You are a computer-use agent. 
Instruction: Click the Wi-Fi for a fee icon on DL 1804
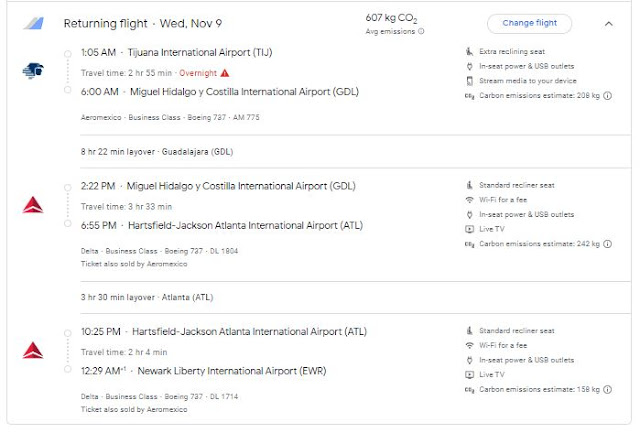[470, 199]
